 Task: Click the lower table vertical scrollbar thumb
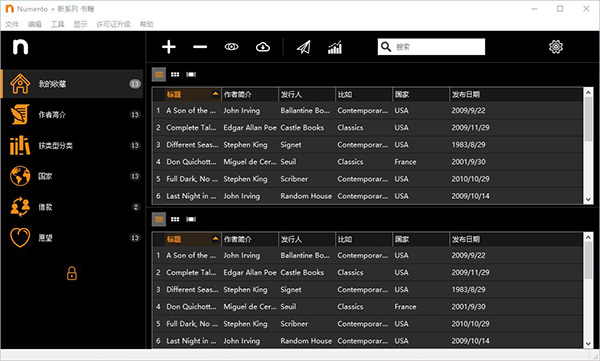click(x=588, y=260)
